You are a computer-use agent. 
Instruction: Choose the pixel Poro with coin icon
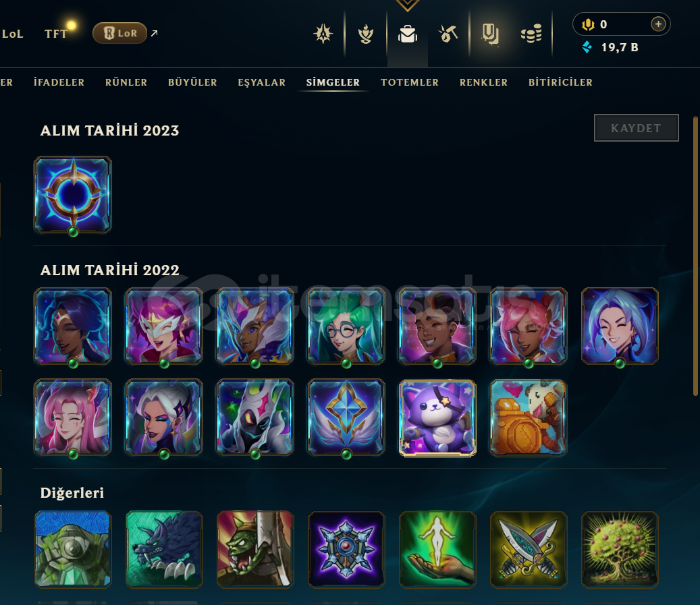[529, 418]
